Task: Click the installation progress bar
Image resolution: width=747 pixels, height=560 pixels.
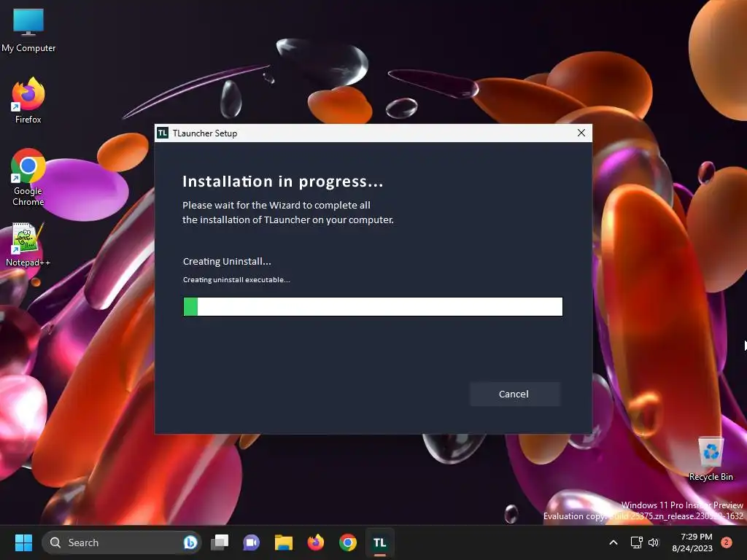Action: [x=373, y=306]
